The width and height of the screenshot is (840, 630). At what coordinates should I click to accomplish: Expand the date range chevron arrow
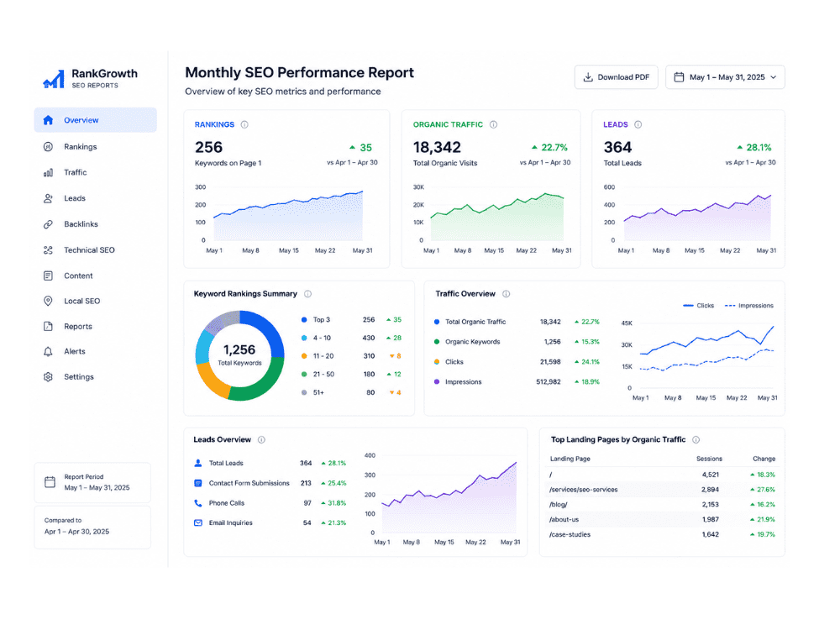(774, 77)
